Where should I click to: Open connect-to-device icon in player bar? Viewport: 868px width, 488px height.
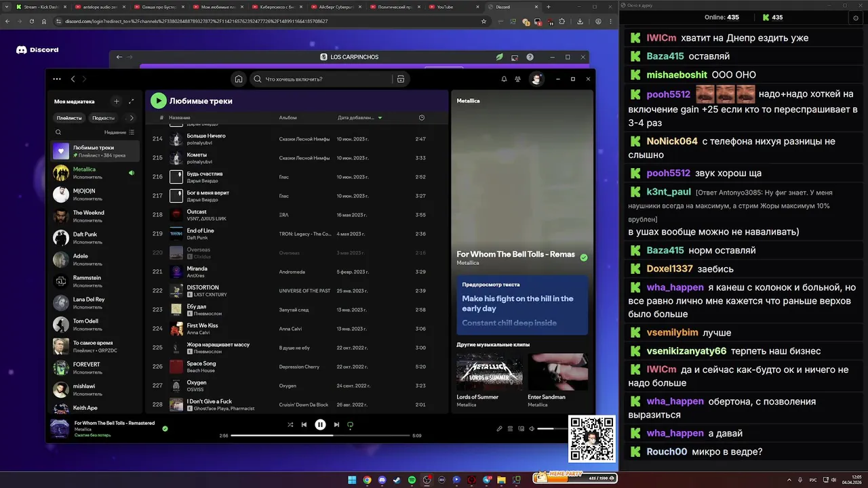pos(521,428)
